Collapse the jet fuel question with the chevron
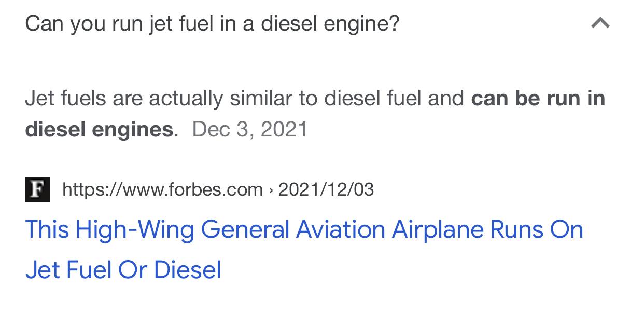Screen dimensions: 644x328 [x=600, y=23]
